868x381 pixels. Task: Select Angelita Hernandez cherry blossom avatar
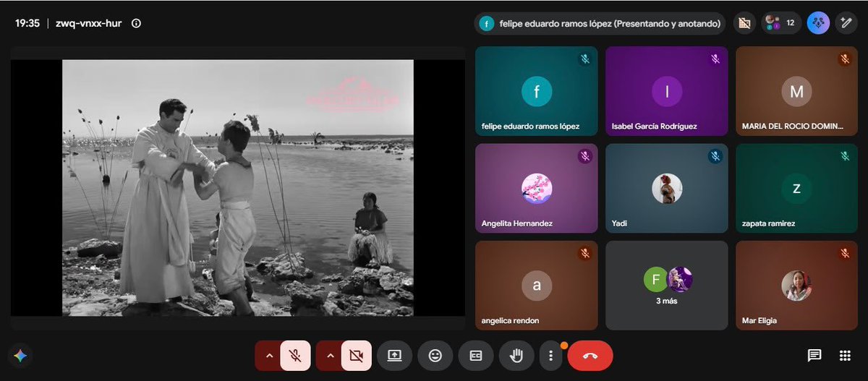[x=537, y=188]
